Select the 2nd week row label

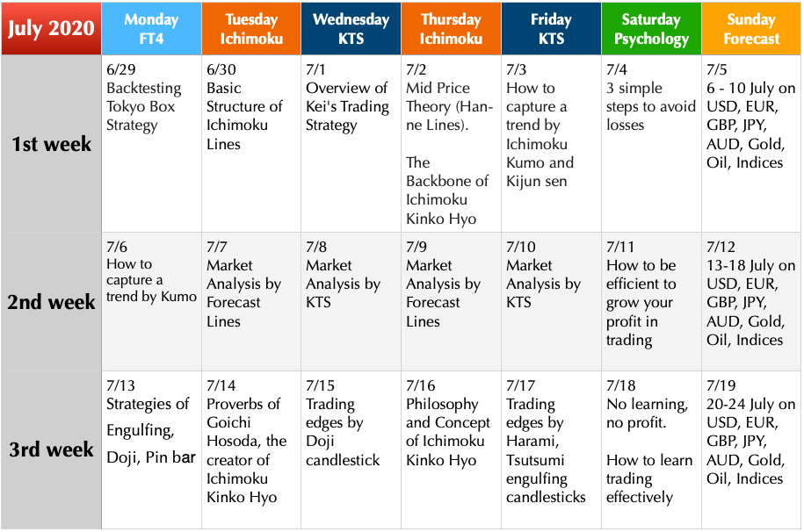51,301
